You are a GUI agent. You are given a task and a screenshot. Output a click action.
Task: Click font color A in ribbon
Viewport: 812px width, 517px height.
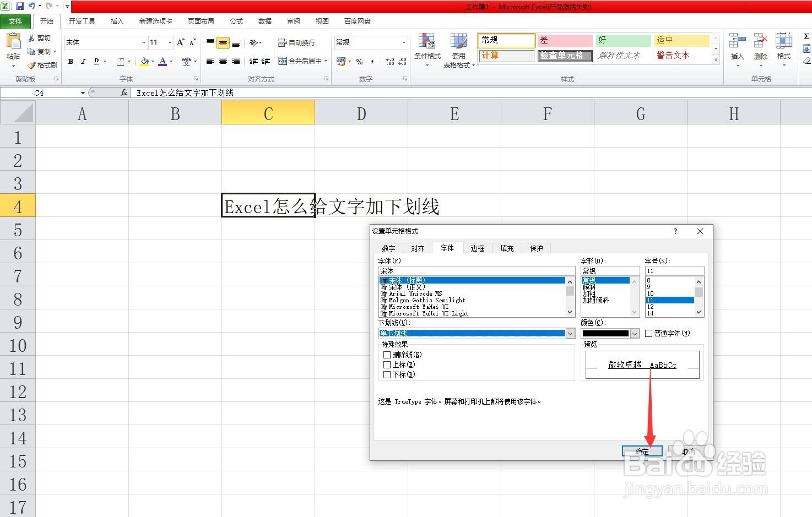point(163,62)
